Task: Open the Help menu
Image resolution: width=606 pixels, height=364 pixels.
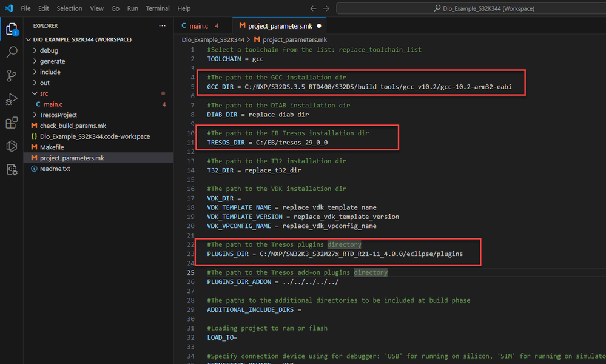Action: 184,8
